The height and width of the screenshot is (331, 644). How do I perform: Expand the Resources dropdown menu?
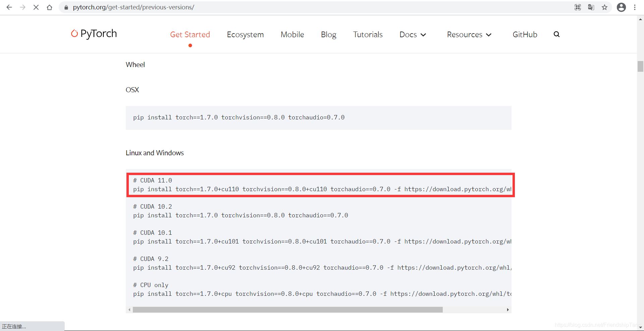(x=469, y=35)
